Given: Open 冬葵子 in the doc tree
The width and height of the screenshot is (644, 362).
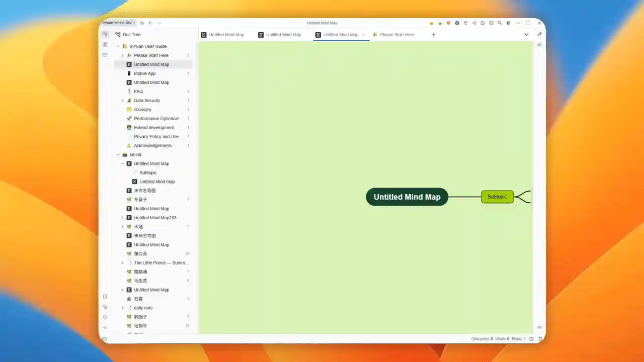Looking at the screenshot, I should click(153, 200).
